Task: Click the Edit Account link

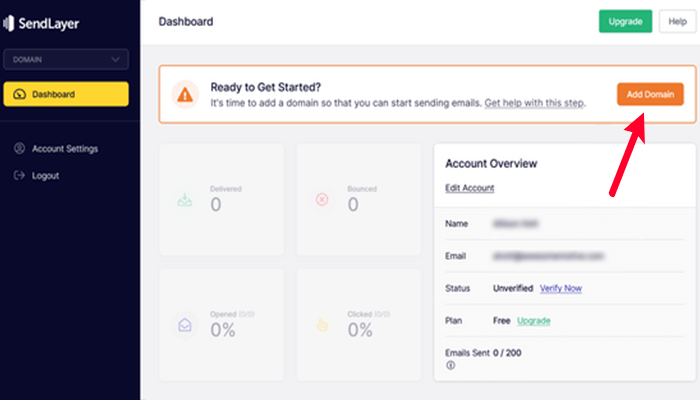Action: click(x=469, y=188)
